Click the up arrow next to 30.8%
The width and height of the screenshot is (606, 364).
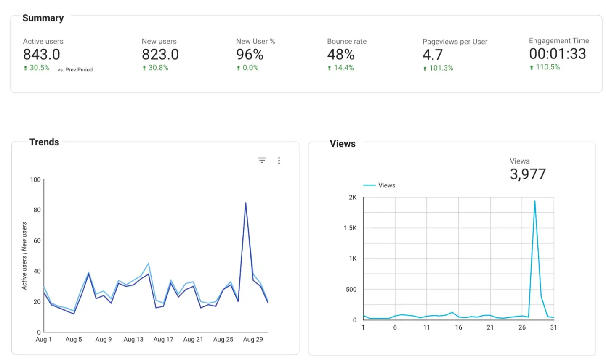tap(144, 68)
